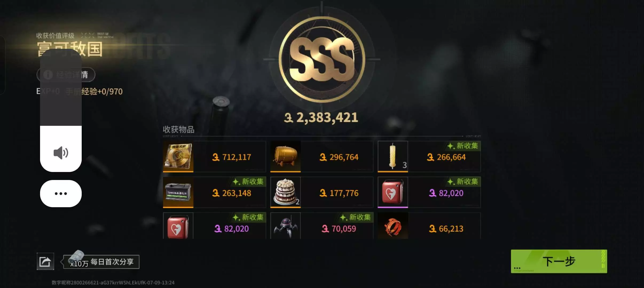Select the red first-aid case next to the cake
The height and width of the screenshot is (288, 644).
point(393,192)
